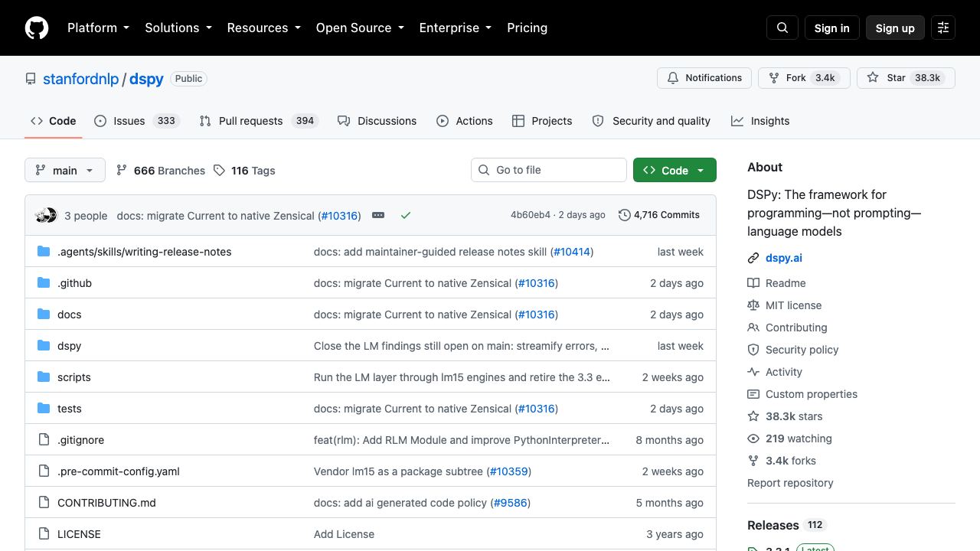Viewport: 980px width, 551px height.
Task: Switch to the Insights tab
Action: click(760, 121)
